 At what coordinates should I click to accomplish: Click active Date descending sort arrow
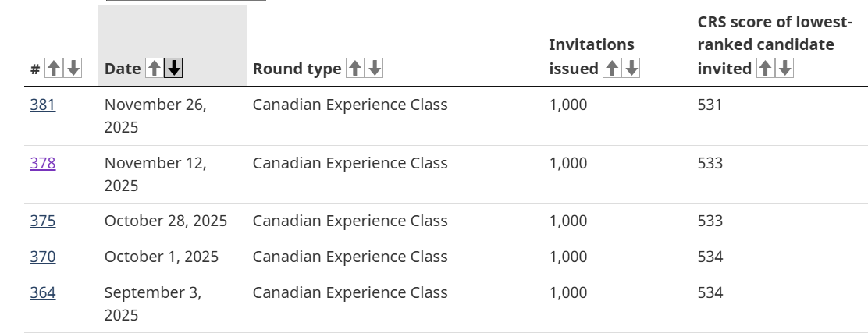[174, 69]
